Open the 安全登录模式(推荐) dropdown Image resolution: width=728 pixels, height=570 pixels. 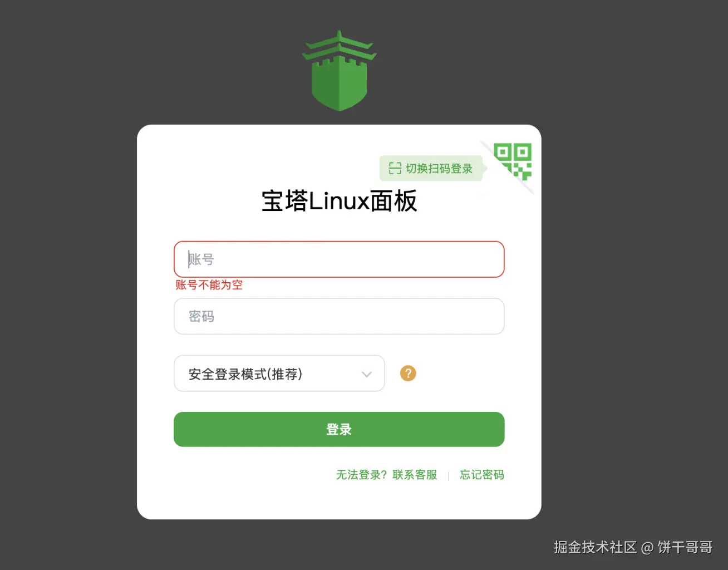279,374
